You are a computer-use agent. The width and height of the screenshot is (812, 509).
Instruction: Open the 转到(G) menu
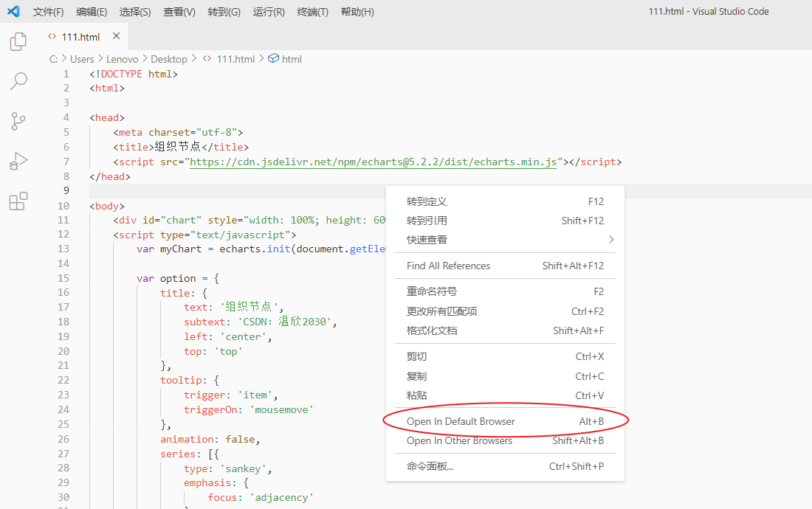click(224, 12)
